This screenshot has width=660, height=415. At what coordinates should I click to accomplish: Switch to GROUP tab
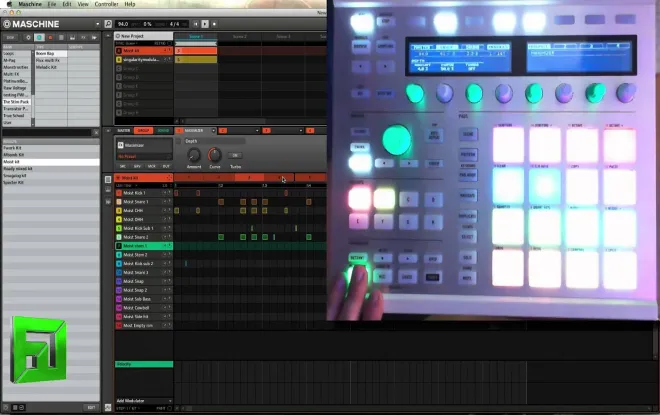(x=143, y=130)
